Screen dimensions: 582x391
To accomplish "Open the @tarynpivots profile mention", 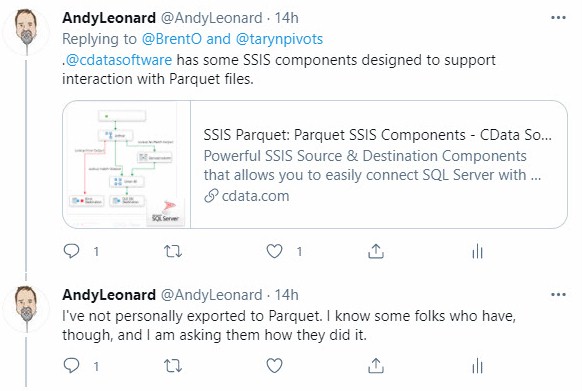I will coord(279,39).
